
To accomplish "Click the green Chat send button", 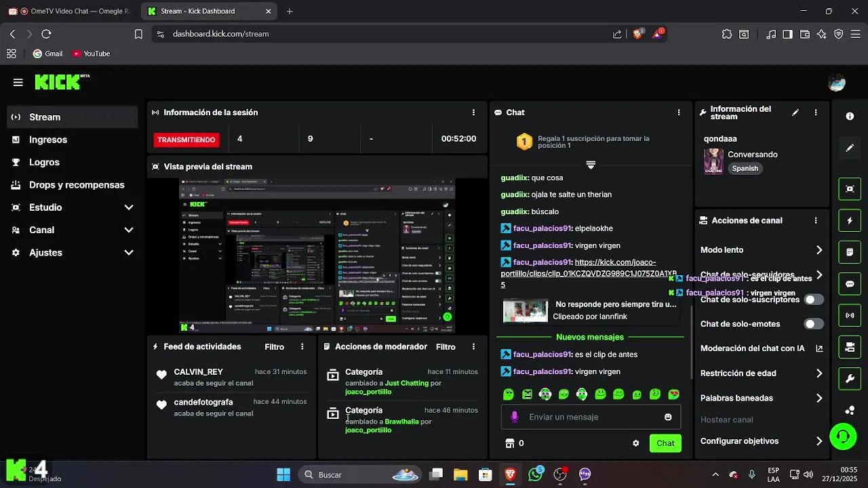I will 665,443.
